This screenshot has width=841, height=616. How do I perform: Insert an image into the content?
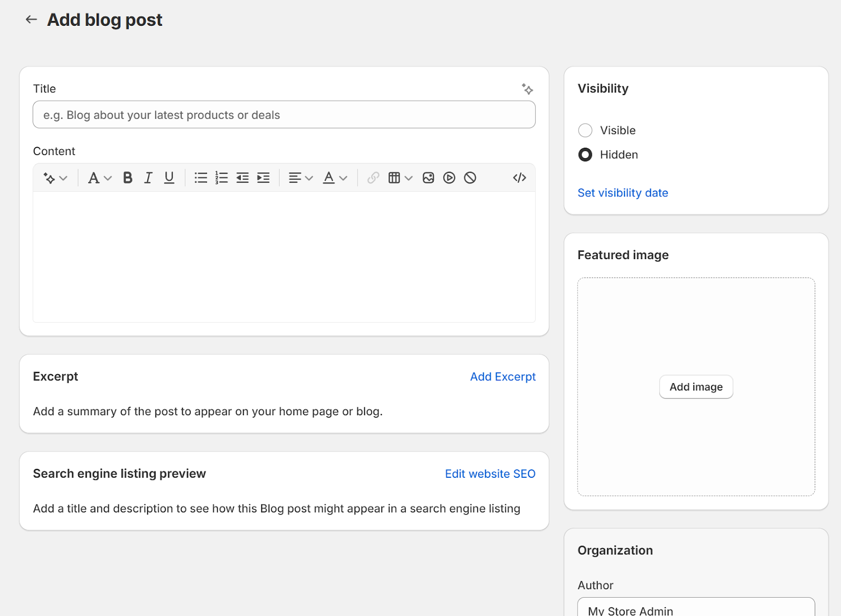click(428, 178)
